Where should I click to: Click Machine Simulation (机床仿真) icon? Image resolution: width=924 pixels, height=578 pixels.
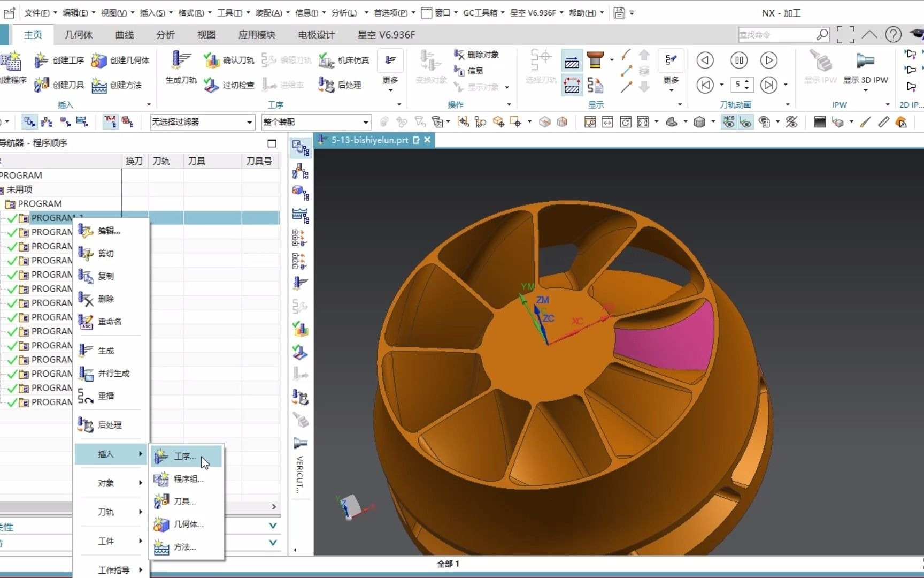click(x=326, y=60)
